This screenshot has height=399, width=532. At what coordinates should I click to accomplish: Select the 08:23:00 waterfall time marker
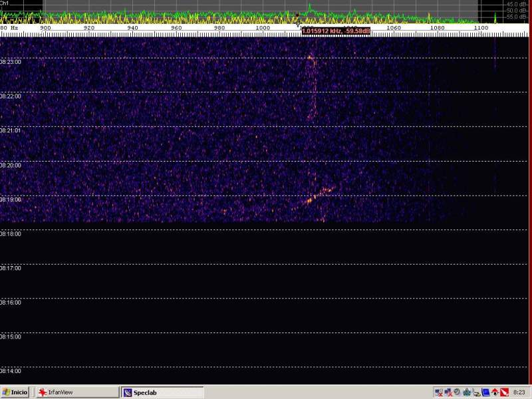pos(11,62)
